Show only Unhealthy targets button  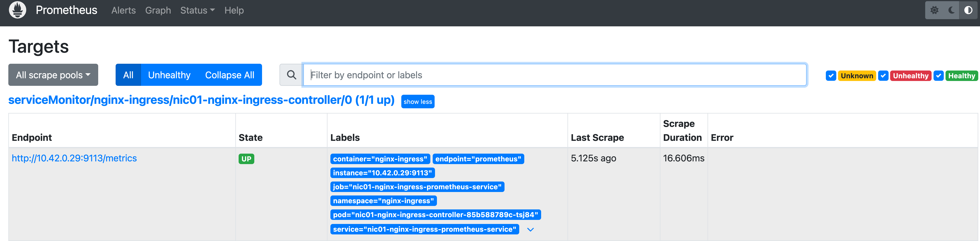pyautogui.click(x=169, y=75)
